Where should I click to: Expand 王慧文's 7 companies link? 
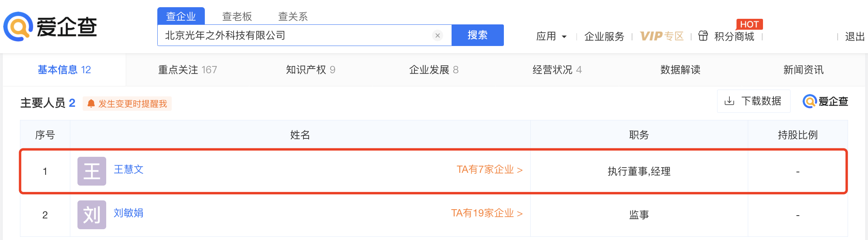pyautogui.click(x=489, y=170)
